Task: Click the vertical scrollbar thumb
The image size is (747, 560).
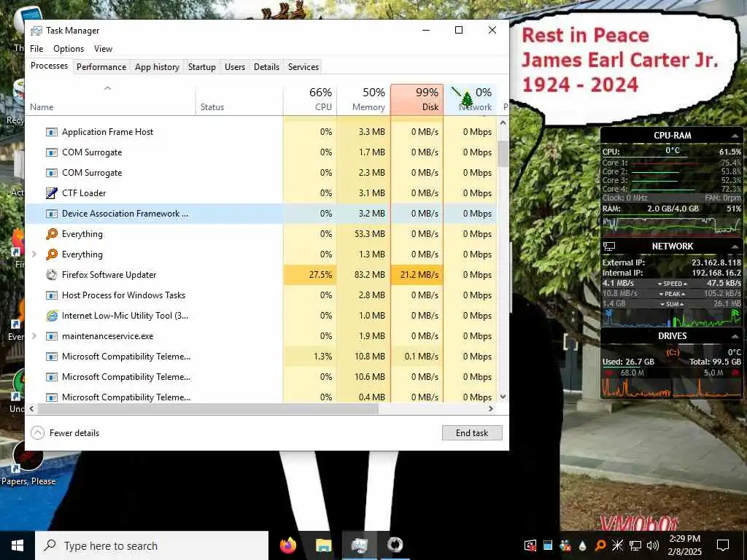Action: (503, 153)
